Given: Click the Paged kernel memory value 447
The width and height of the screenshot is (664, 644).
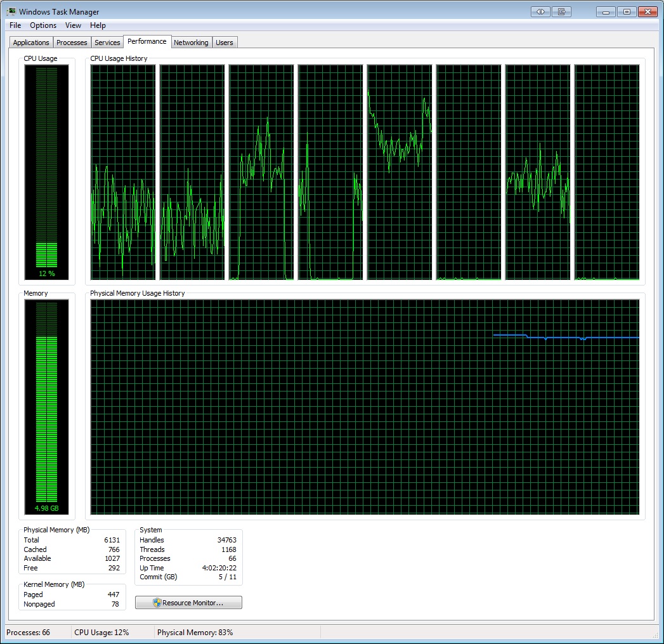Looking at the screenshot, I should 114,595.
